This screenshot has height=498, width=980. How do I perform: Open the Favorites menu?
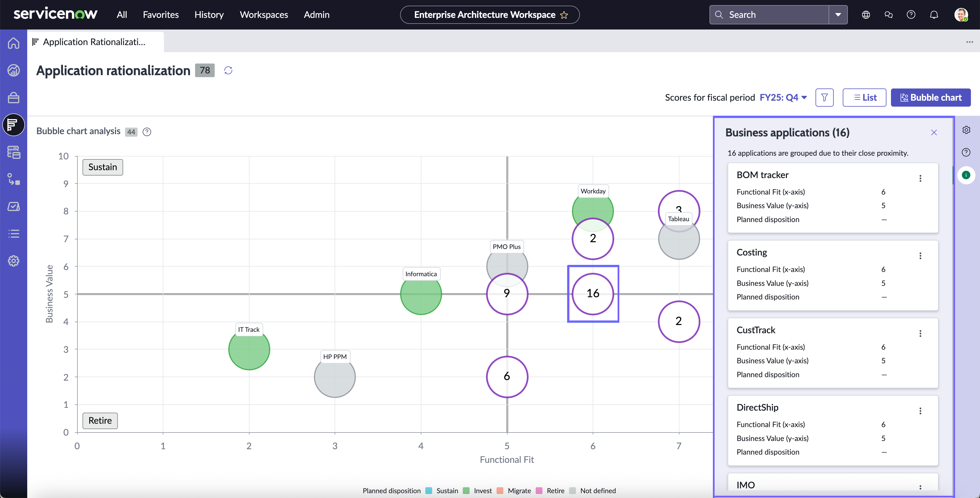point(160,15)
